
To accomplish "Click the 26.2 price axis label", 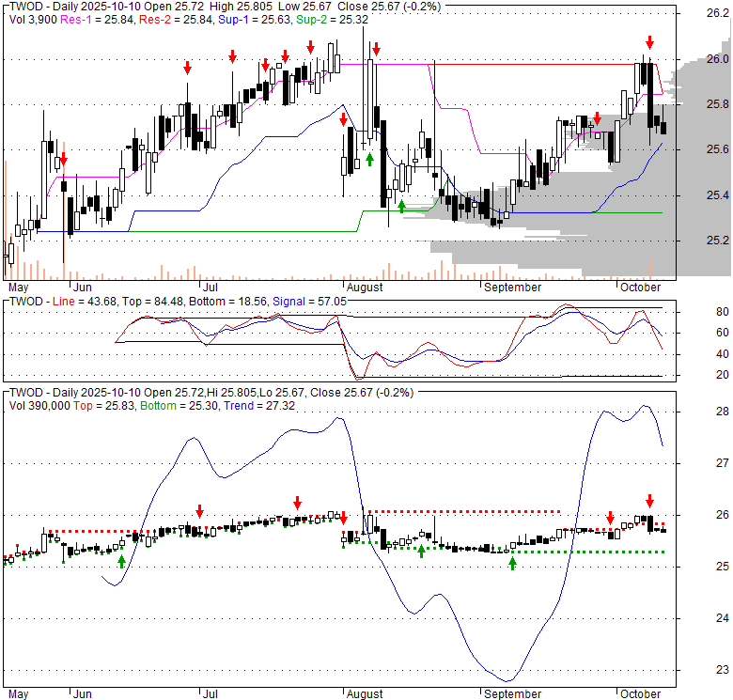I will (718, 13).
